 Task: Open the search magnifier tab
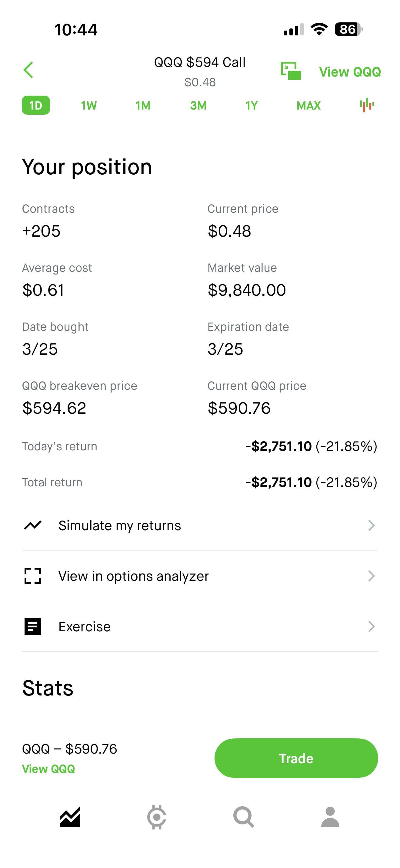[244, 817]
